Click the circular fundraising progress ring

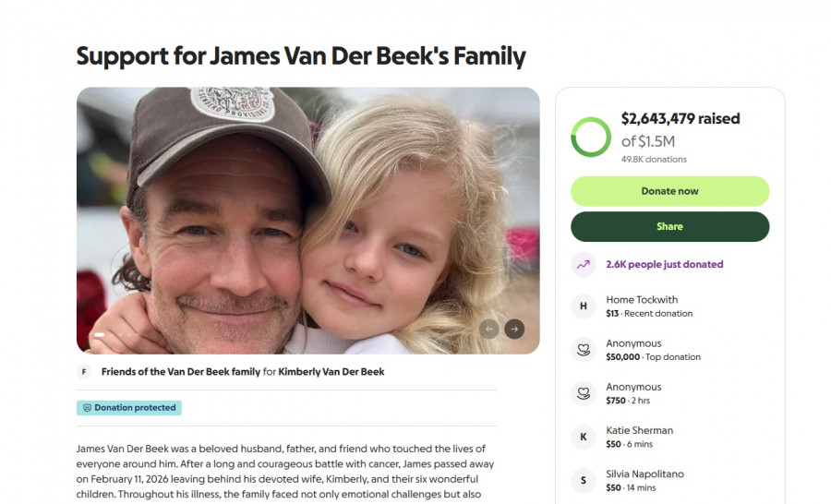(591, 138)
